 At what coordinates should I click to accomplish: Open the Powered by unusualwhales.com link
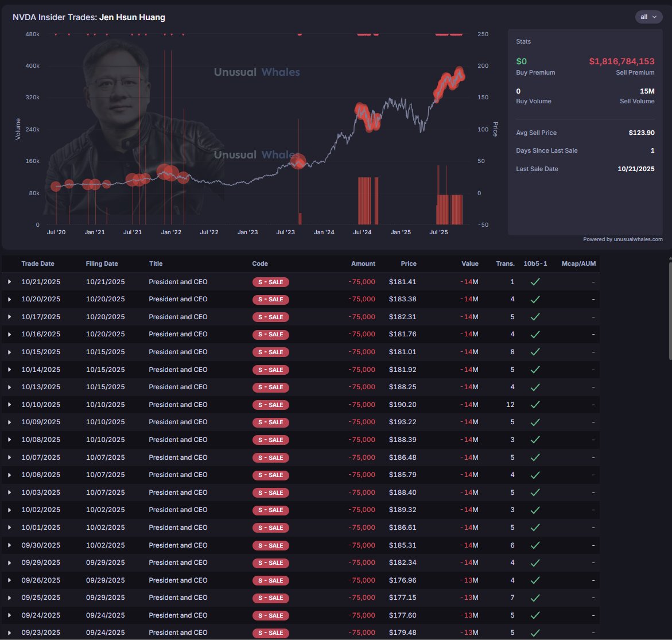623,239
